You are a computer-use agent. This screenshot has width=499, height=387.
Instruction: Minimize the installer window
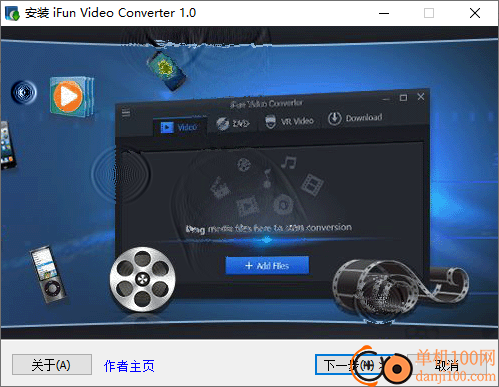[x=384, y=13]
